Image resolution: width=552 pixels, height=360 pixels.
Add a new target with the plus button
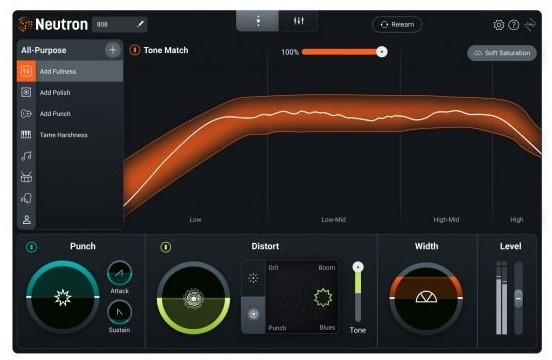pyautogui.click(x=113, y=50)
